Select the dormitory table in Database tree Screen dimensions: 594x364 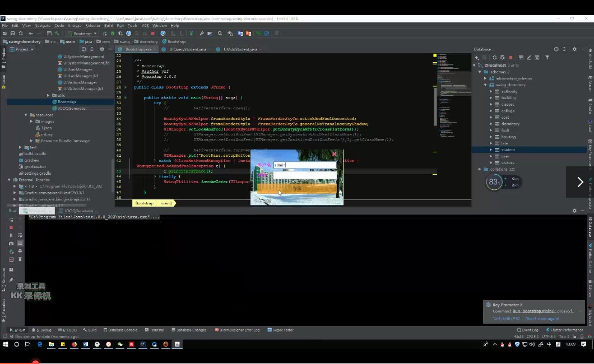click(x=511, y=124)
